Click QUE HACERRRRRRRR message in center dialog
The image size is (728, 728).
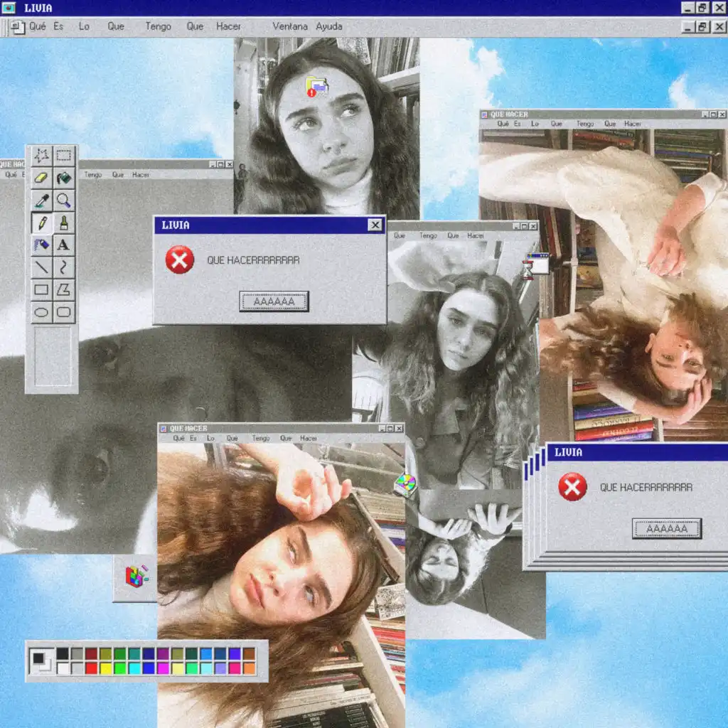[x=253, y=260]
